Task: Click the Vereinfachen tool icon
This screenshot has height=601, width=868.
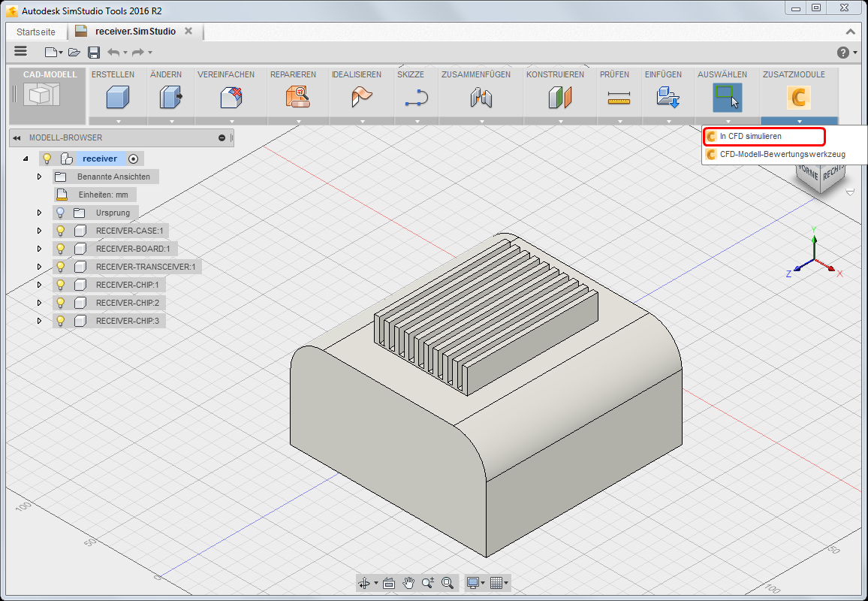Action: [x=231, y=98]
